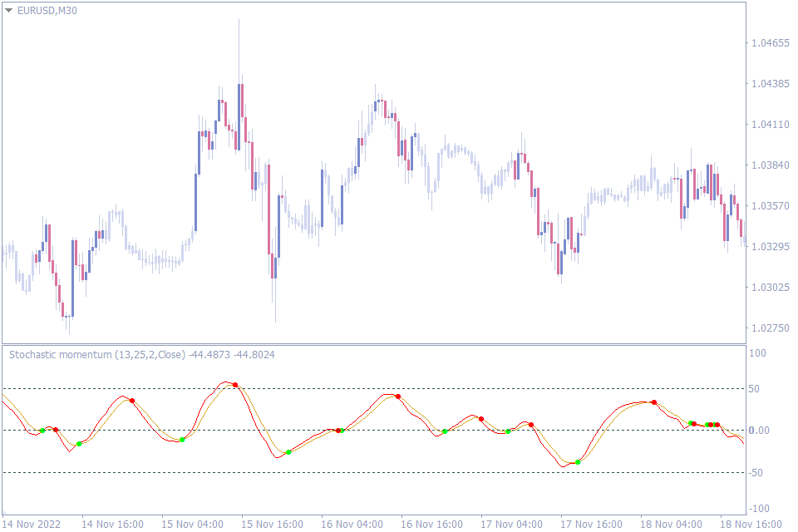Click the 14 Nov 2022 axis label
The image size is (798, 532).
(x=33, y=525)
